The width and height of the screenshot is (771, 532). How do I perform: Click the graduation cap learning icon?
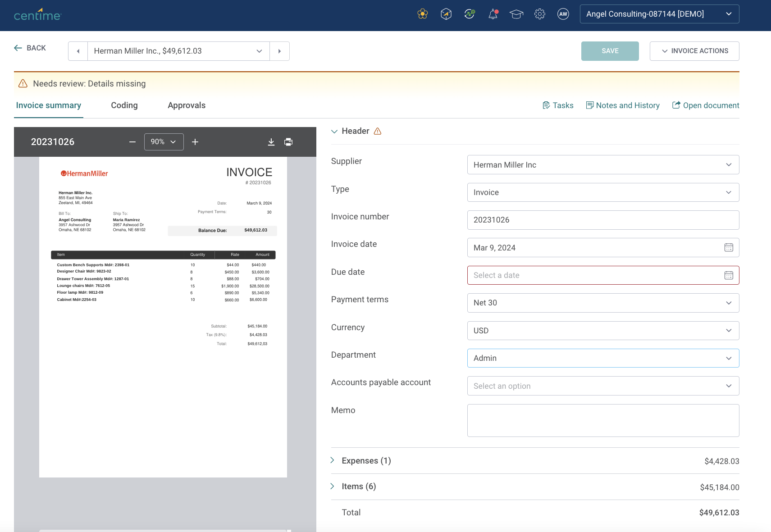(516, 14)
